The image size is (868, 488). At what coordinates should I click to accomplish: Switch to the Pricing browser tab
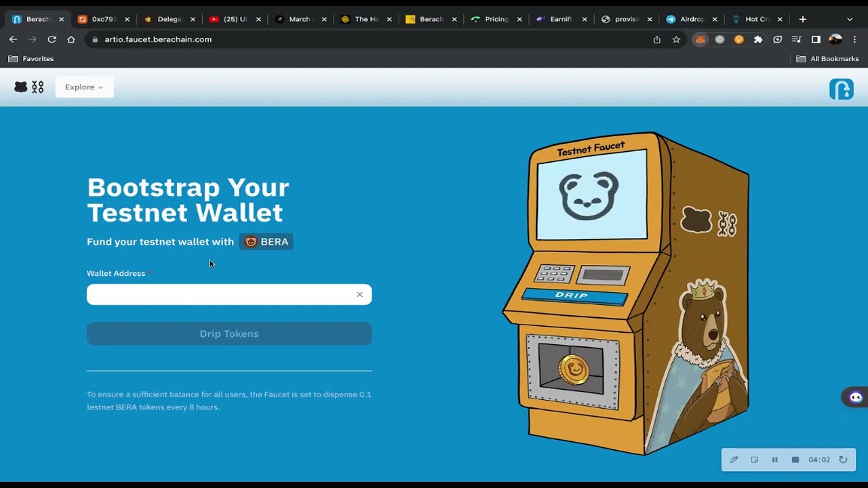click(496, 19)
